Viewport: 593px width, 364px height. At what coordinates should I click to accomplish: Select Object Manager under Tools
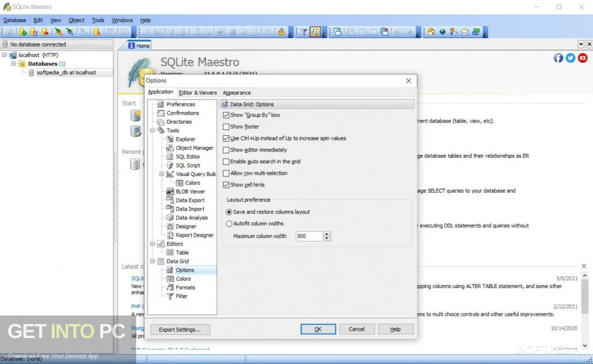[195, 148]
